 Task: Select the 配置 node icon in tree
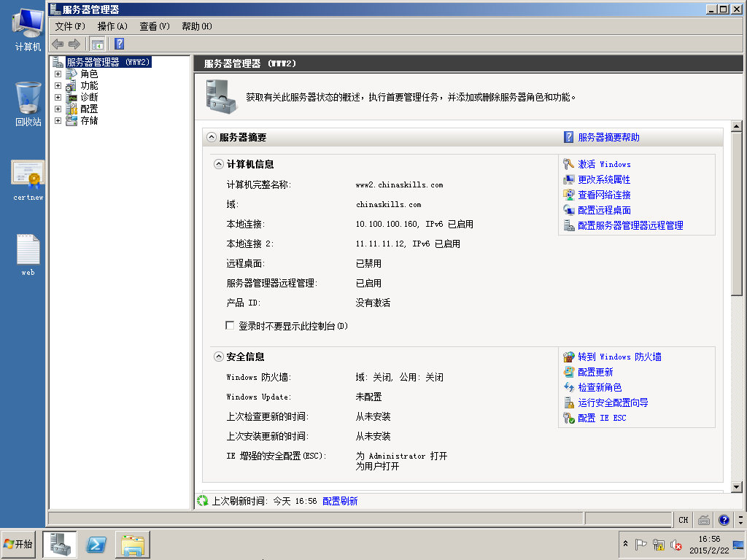tap(71, 109)
